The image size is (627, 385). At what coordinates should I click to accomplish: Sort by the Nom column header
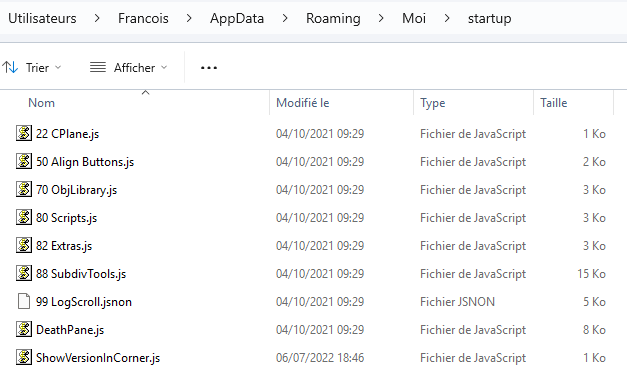(41, 103)
